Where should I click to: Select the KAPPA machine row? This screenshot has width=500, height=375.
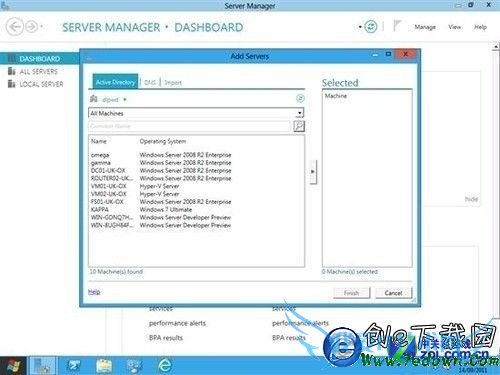tap(196, 210)
